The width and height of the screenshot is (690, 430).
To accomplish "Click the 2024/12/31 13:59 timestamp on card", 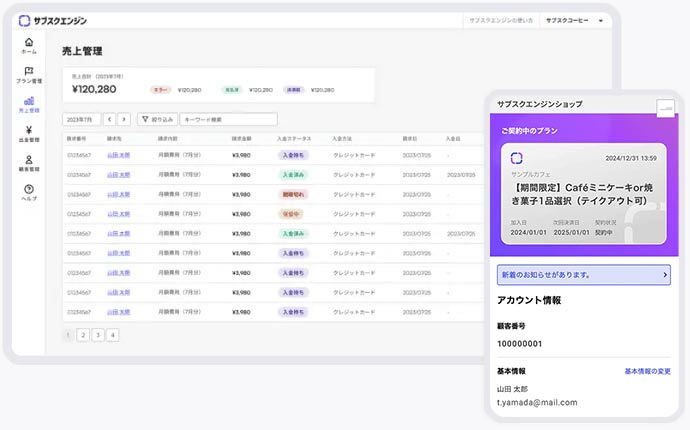I will (631, 158).
